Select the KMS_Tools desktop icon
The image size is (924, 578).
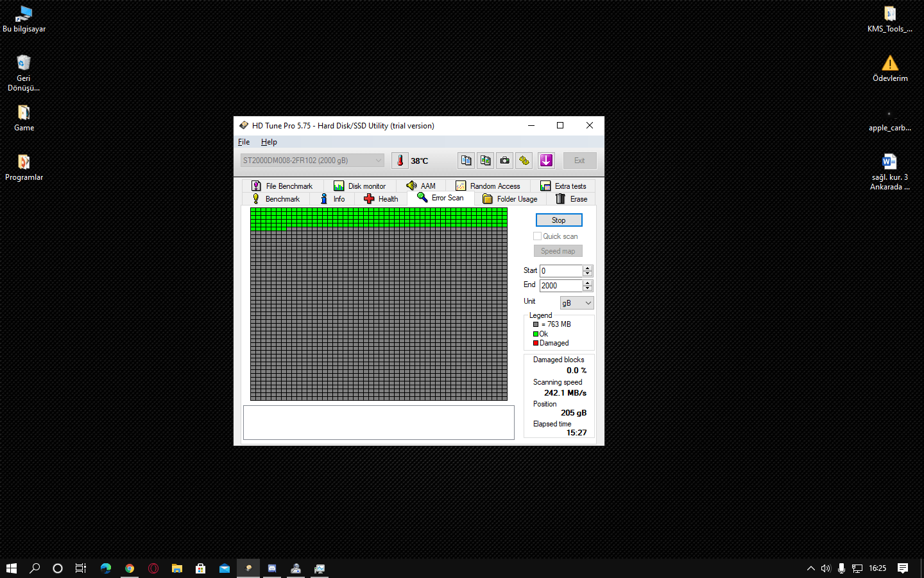tap(890, 19)
